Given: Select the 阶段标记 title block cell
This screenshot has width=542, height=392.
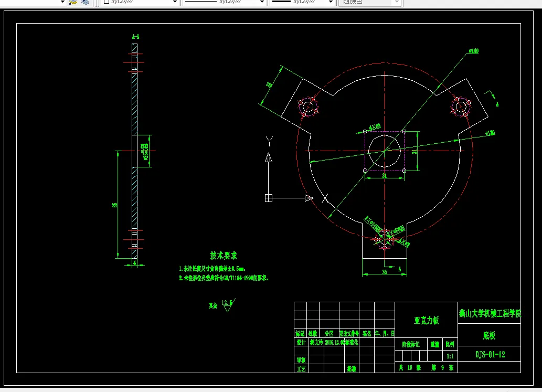Looking at the screenshot, I should point(411,344).
